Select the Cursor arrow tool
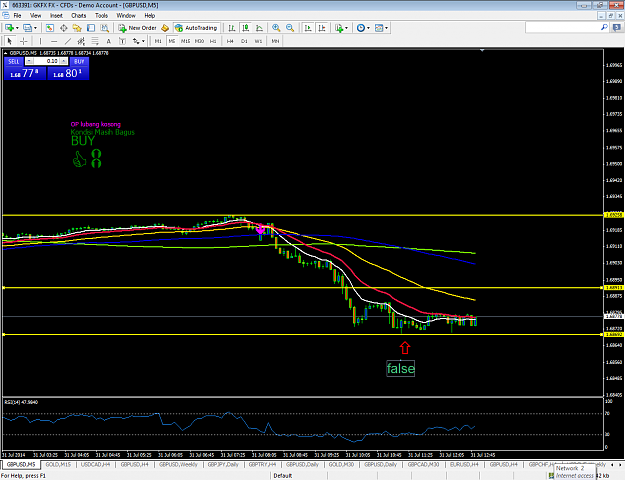Image resolution: width=625 pixels, height=480 pixels. click(10, 41)
